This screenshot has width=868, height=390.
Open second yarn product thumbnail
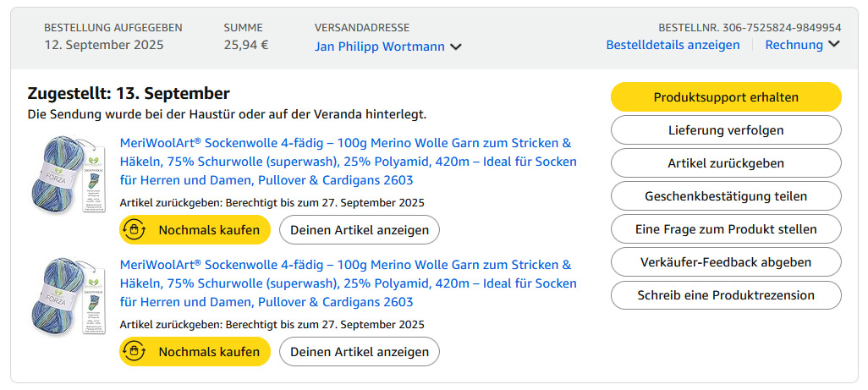[x=65, y=297]
